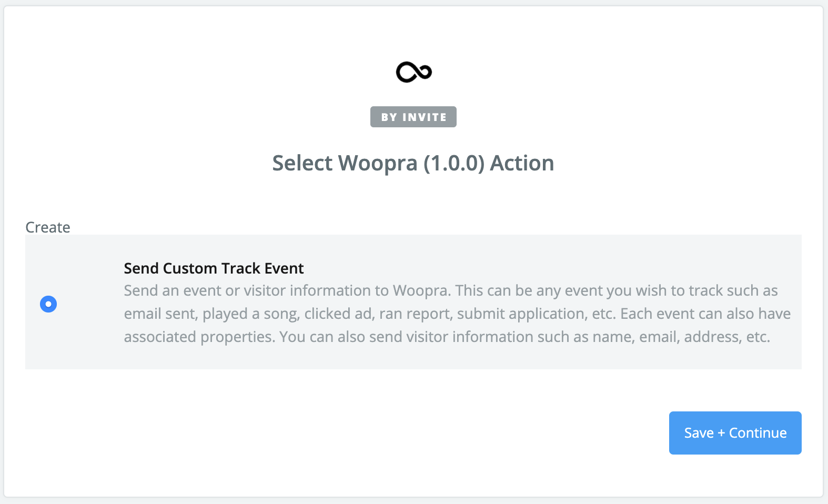The height and width of the screenshot is (504, 828).
Task: Select the Send Custom Track Event radio button
Action: (48, 304)
